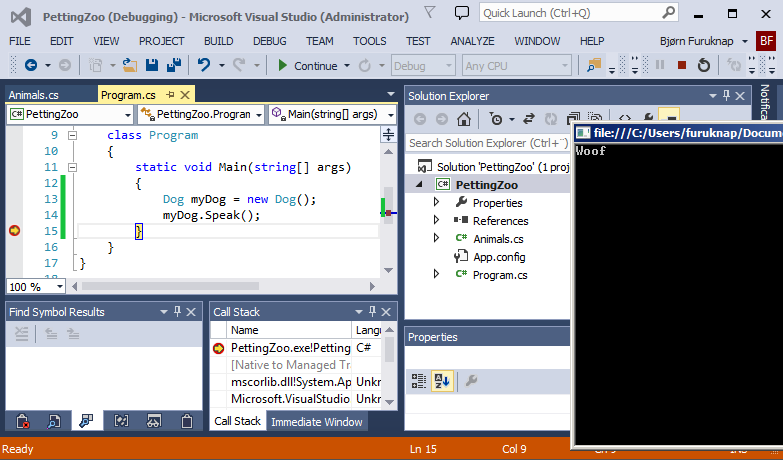Click the Continue debugging button

click(308, 65)
